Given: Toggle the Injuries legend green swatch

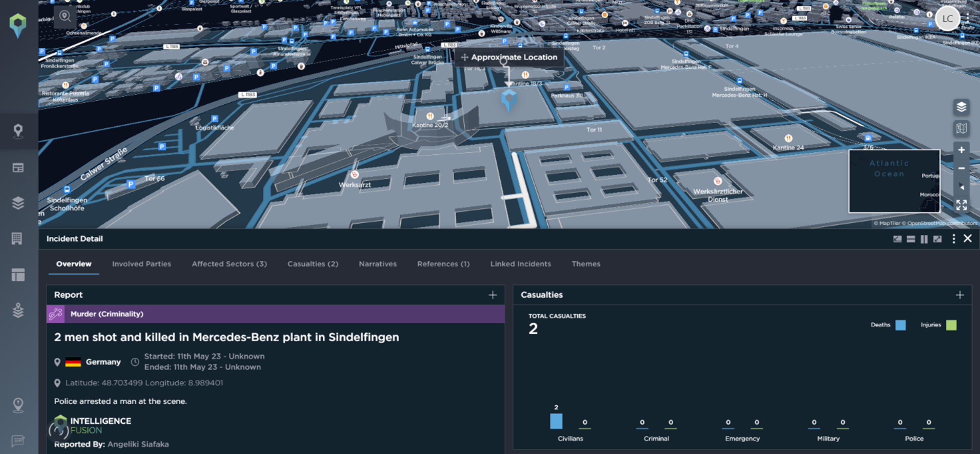Looking at the screenshot, I should point(951,325).
